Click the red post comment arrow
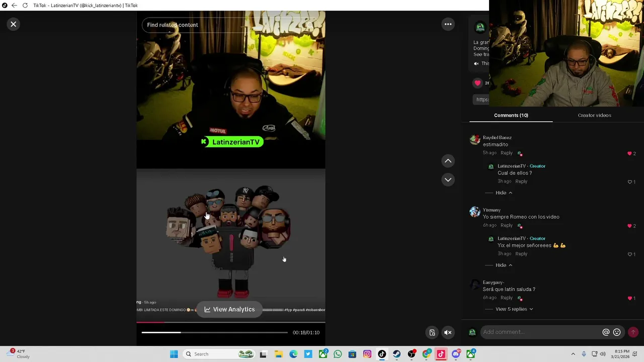Screen dimensions: 644x362 [633, 332]
